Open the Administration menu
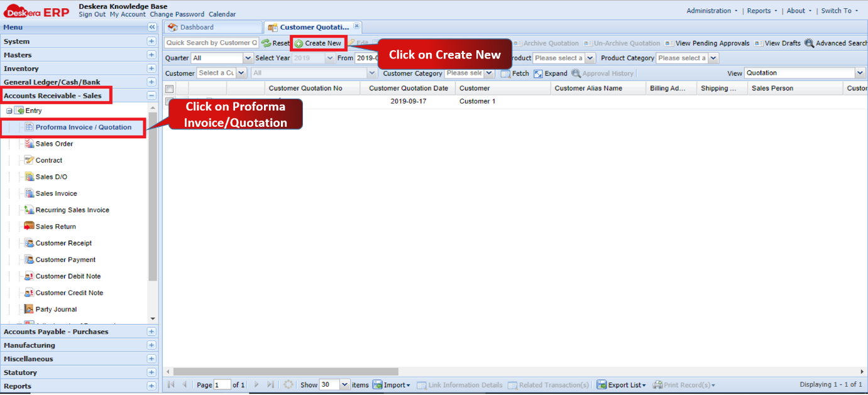The height and width of the screenshot is (395, 868). (x=708, y=11)
